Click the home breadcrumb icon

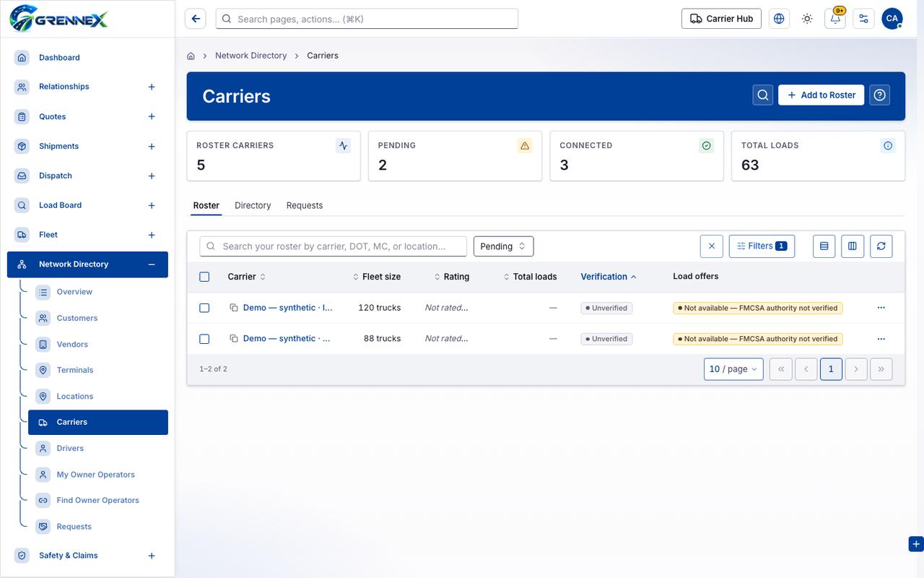[191, 56]
